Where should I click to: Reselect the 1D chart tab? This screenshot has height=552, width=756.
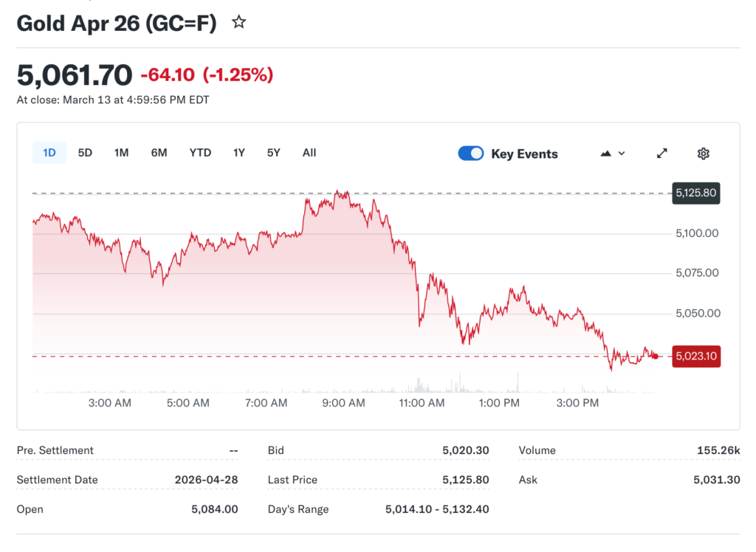pyautogui.click(x=49, y=152)
